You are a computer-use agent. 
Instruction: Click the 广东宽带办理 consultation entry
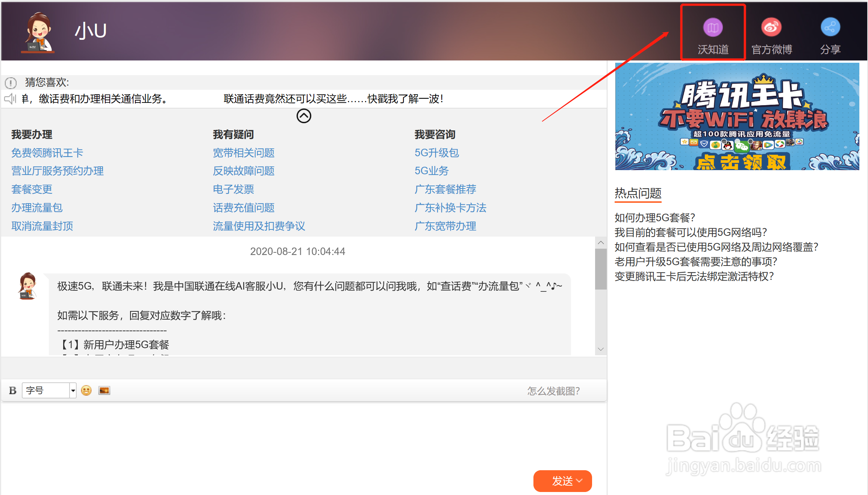point(445,226)
